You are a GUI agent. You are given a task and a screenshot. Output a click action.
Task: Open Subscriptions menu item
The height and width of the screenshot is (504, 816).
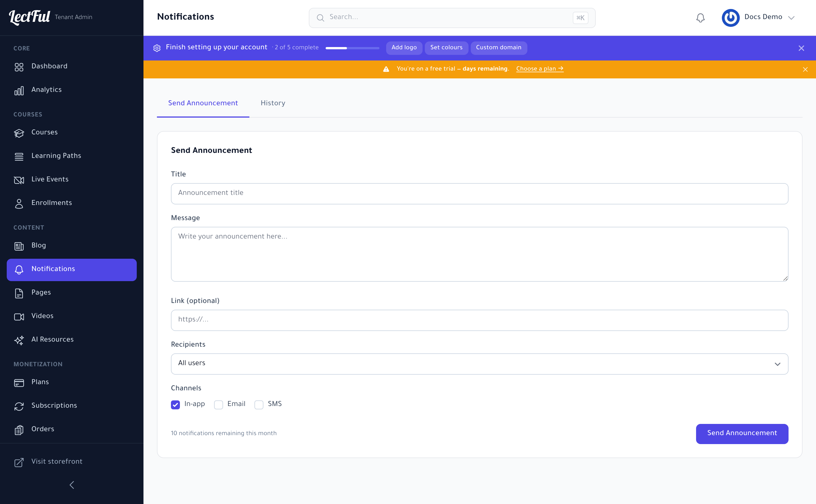pos(71,406)
